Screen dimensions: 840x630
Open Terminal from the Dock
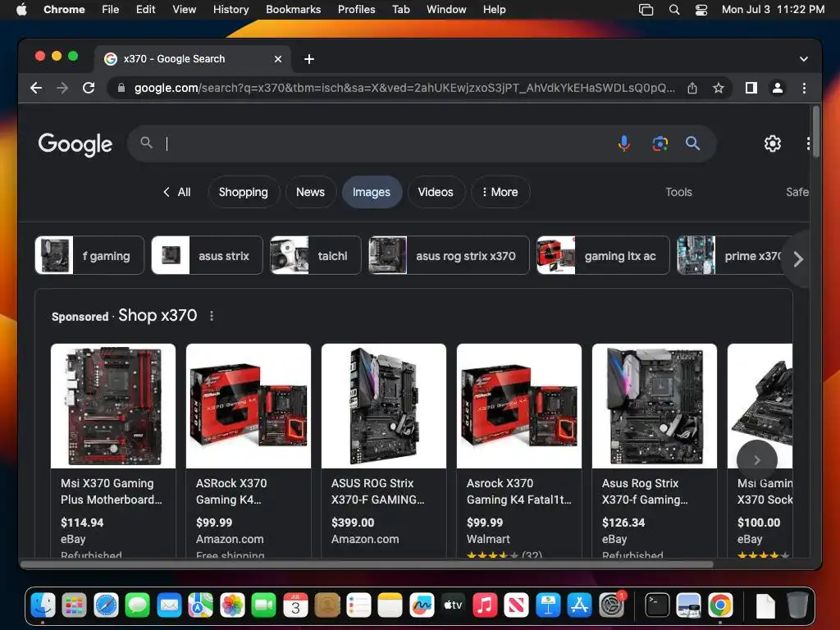click(x=657, y=605)
